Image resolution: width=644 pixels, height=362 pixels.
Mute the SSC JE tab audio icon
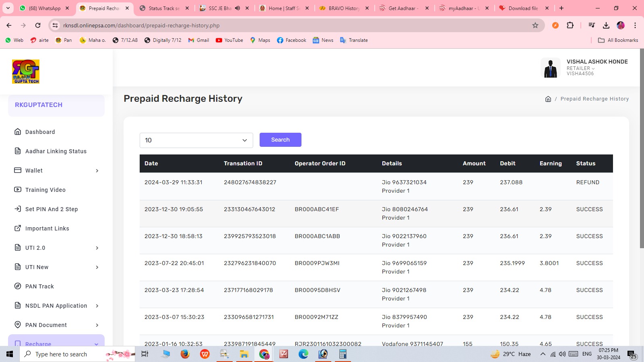click(x=237, y=8)
